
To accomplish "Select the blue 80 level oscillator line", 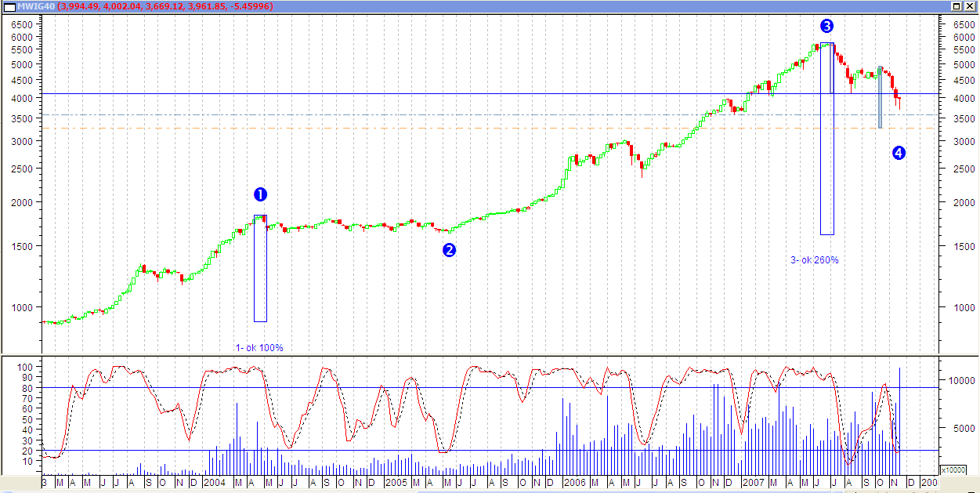I will tap(490, 387).
